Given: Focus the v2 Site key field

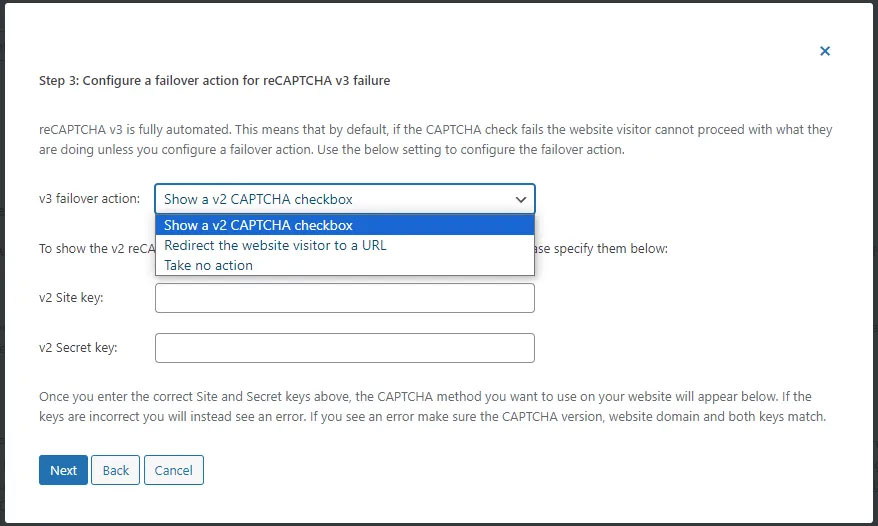Looking at the screenshot, I should pyautogui.click(x=345, y=298).
